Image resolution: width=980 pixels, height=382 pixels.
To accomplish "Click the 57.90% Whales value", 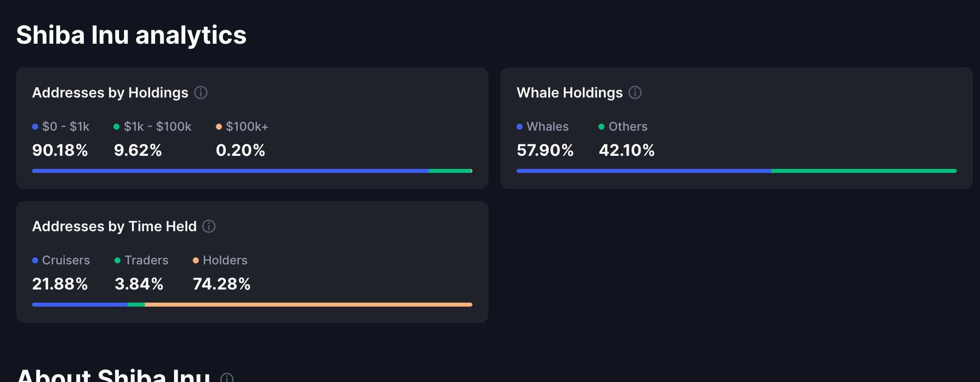I will [545, 150].
